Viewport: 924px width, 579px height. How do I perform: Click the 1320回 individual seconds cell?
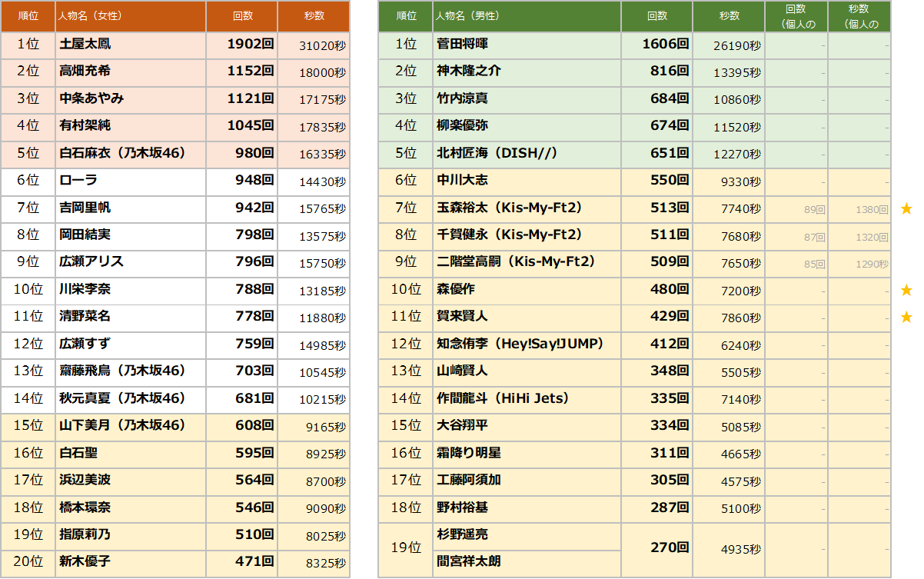click(x=859, y=237)
